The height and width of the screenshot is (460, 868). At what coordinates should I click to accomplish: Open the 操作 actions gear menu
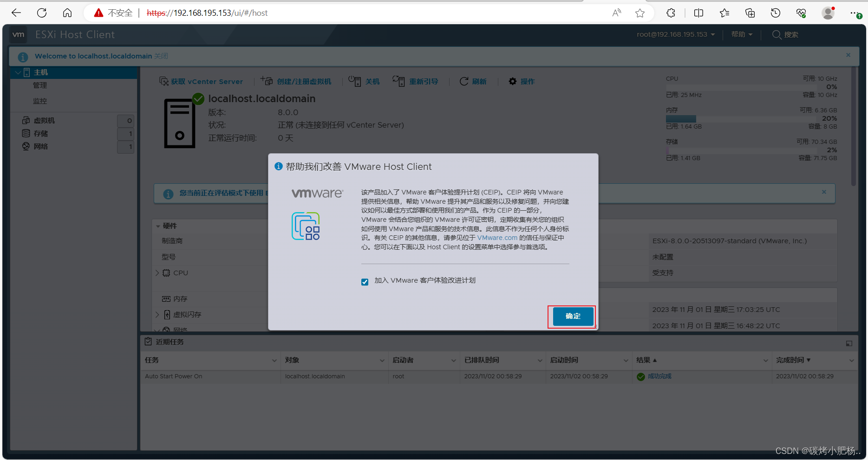tap(522, 81)
